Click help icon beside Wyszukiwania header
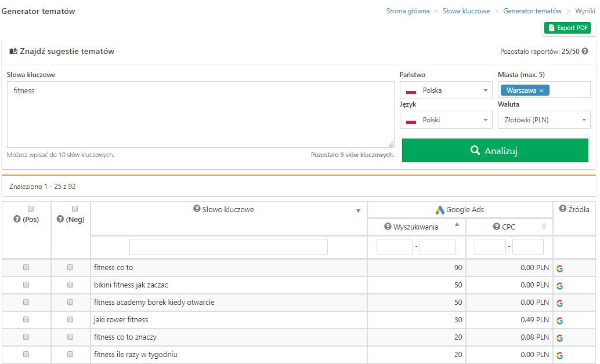Image resolution: width=600 pixels, height=364 pixels. point(388,227)
